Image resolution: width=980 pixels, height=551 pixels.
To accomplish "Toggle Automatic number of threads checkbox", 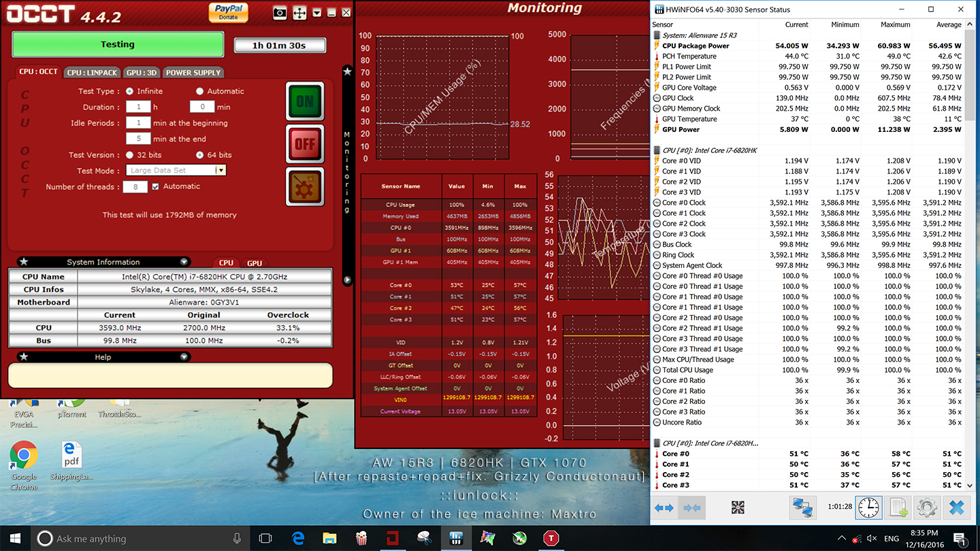I will click(x=156, y=186).
